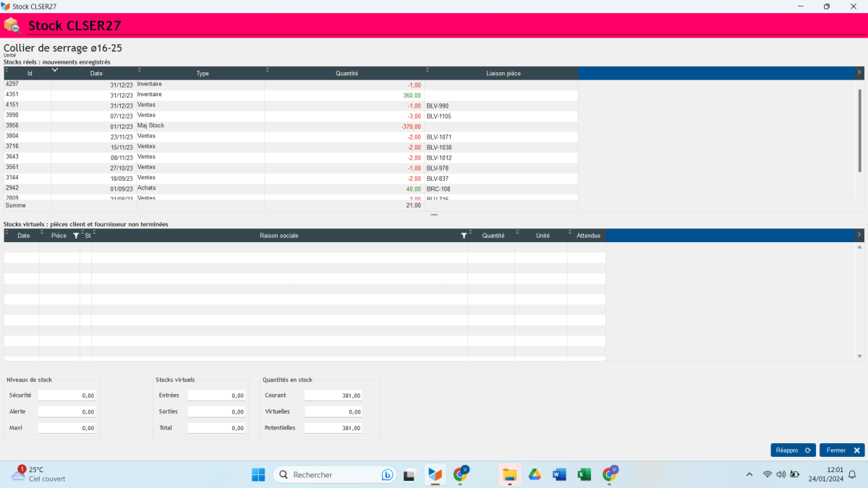Expand hidden columns arrow in real stocks table
Image resolution: width=868 pixels, height=488 pixels.
click(859, 72)
